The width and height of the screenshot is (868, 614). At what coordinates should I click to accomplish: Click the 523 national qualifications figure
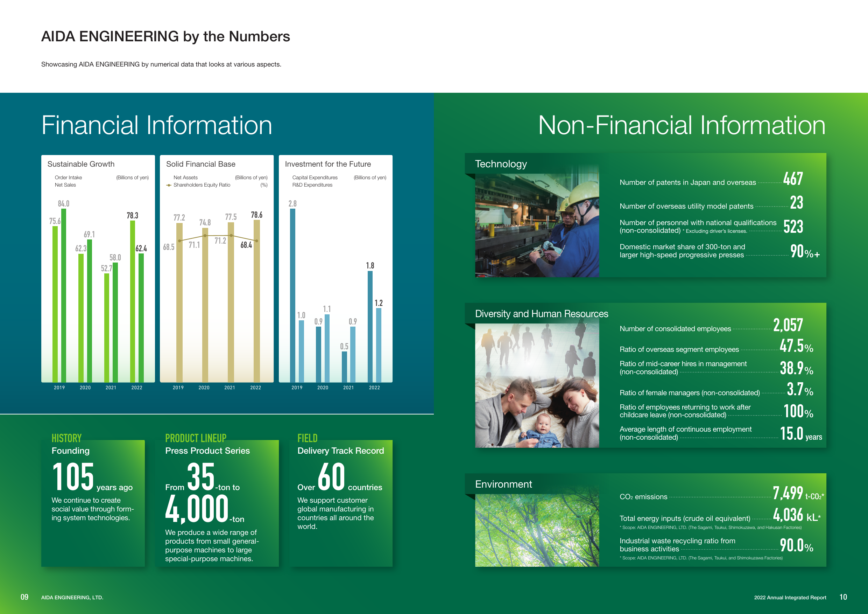pyautogui.click(x=793, y=226)
